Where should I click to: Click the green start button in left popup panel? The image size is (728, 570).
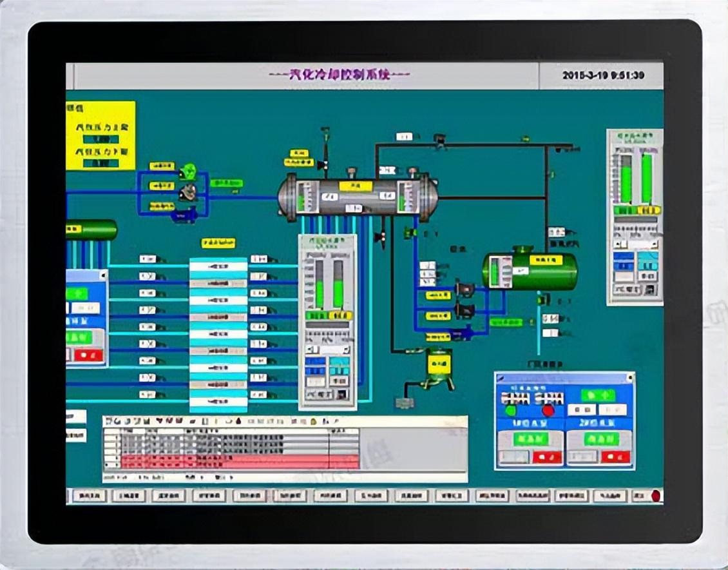point(77,293)
